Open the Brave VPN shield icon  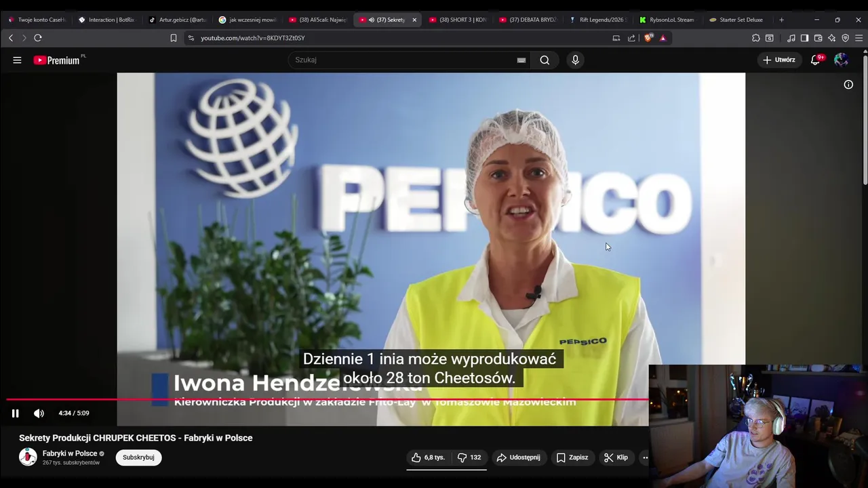845,38
